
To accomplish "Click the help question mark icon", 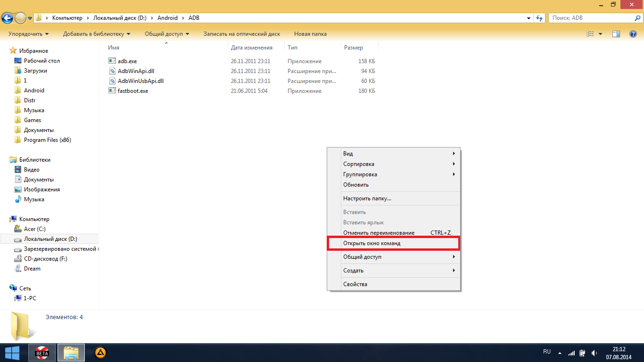I will (634, 34).
